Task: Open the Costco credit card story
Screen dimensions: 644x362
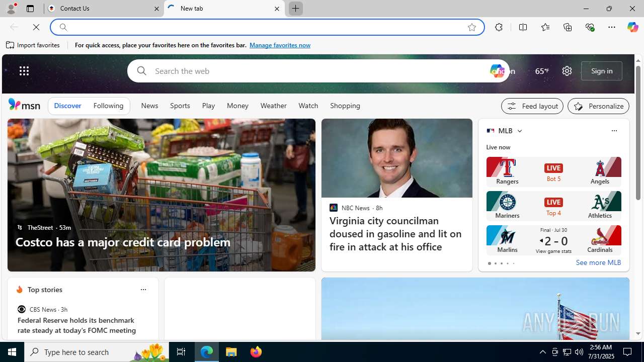Action: point(123,242)
